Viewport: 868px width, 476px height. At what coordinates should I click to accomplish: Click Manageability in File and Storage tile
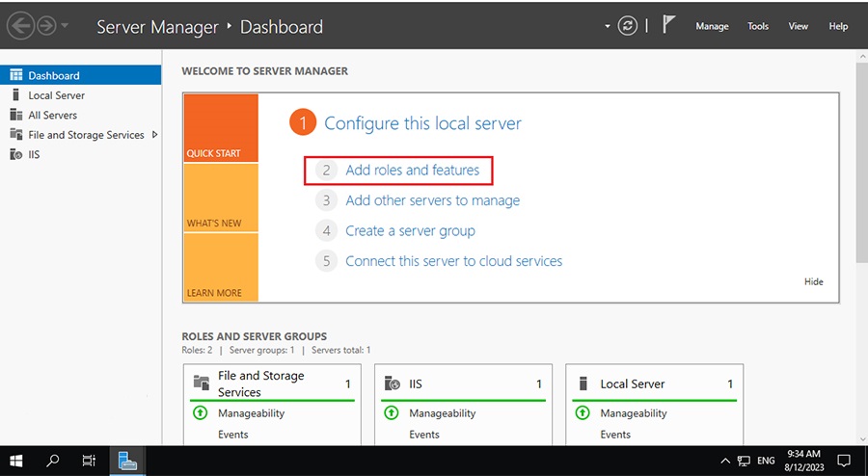click(x=252, y=413)
